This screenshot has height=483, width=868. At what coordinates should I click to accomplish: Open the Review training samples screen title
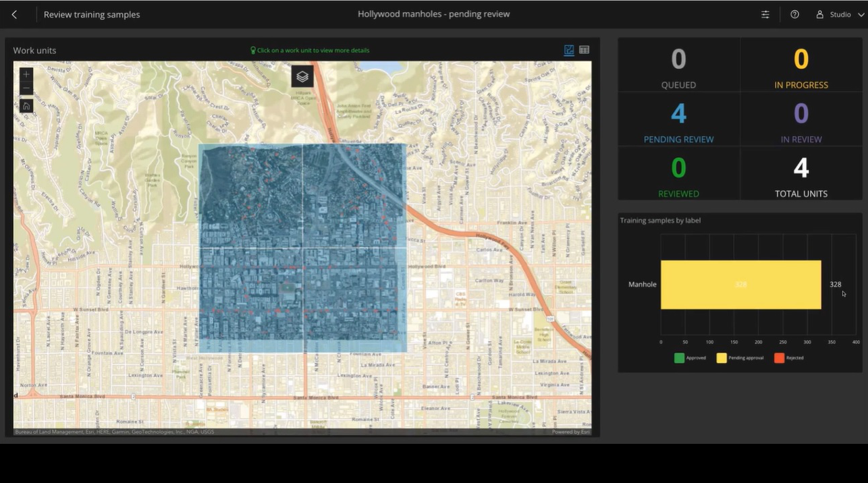point(92,13)
